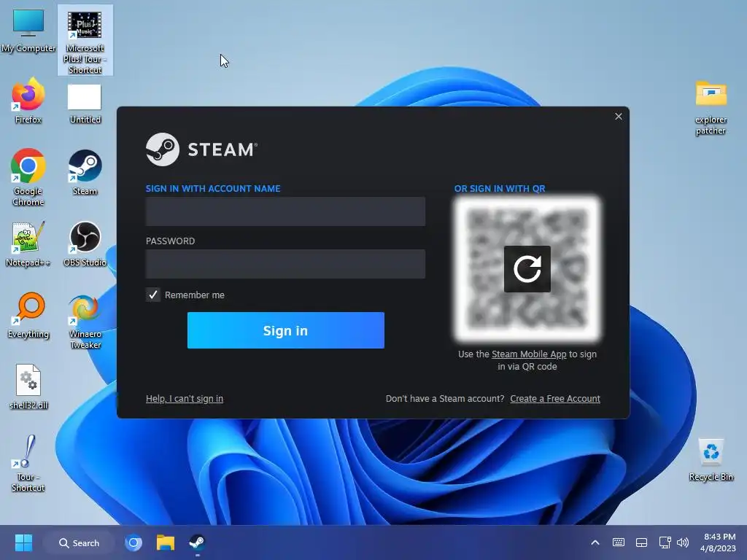
Task: Open the taskbar Search box
Action: click(79, 542)
